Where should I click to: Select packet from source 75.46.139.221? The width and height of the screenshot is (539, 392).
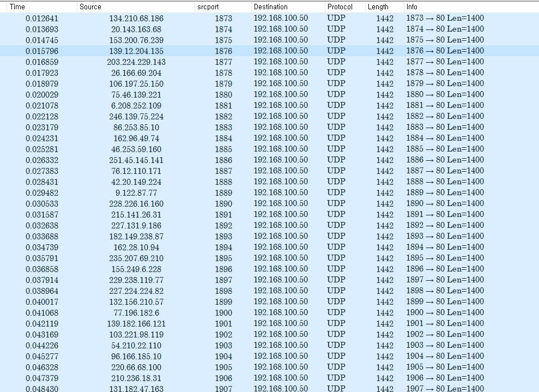point(269,94)
